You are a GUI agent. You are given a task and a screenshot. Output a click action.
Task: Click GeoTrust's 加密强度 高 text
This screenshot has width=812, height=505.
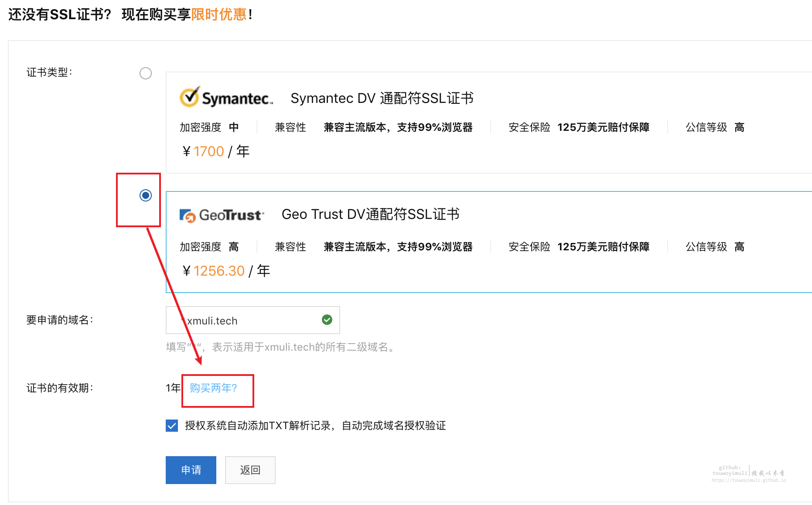click(209, 247)
